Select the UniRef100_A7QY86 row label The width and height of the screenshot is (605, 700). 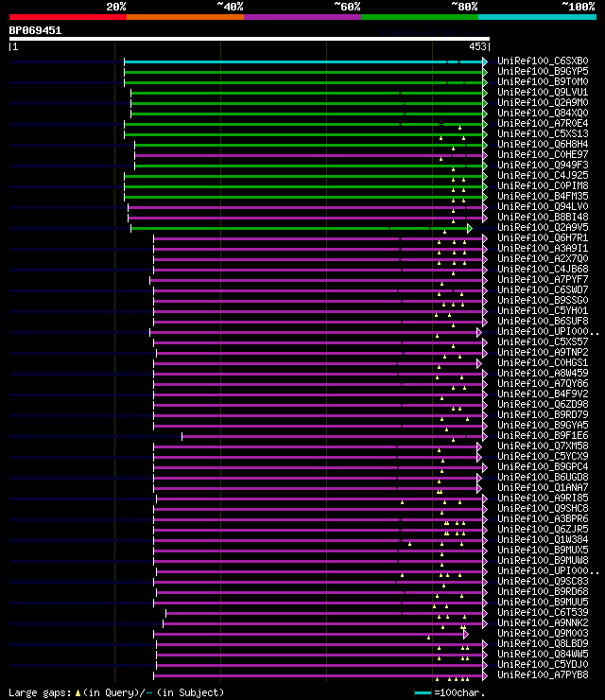point(543,383)
